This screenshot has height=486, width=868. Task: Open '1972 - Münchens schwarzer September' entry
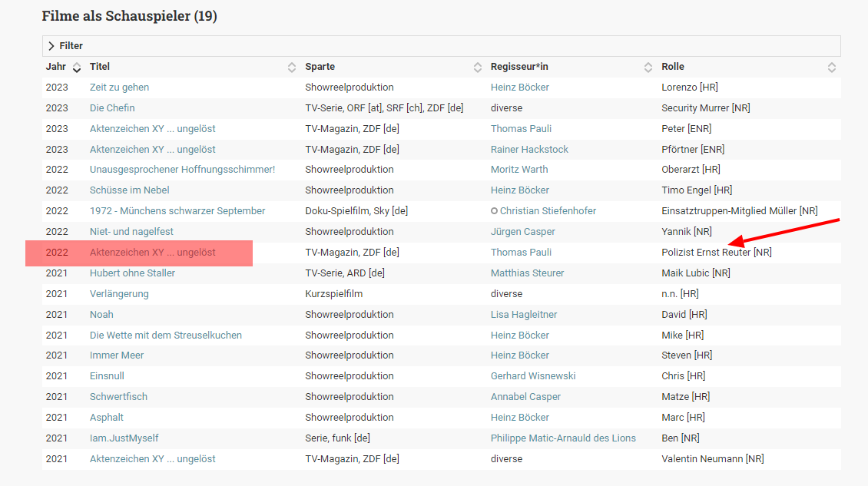click(177, 211)
